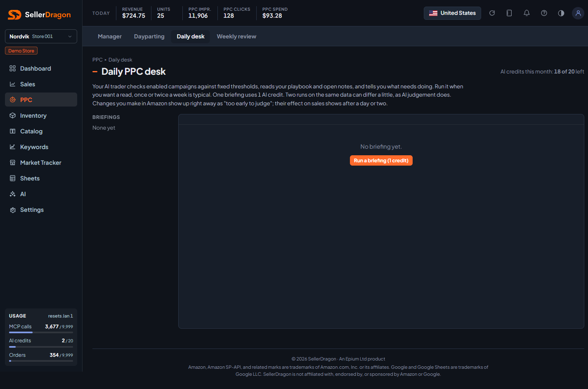Select the PPC sidebar item

click(x=41, y=100)
